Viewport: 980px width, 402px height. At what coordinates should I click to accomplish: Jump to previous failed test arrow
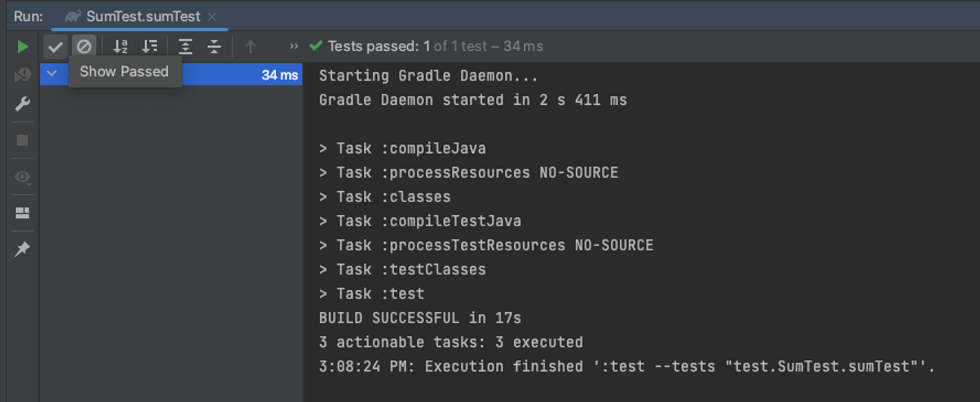(x=251, y=47)
